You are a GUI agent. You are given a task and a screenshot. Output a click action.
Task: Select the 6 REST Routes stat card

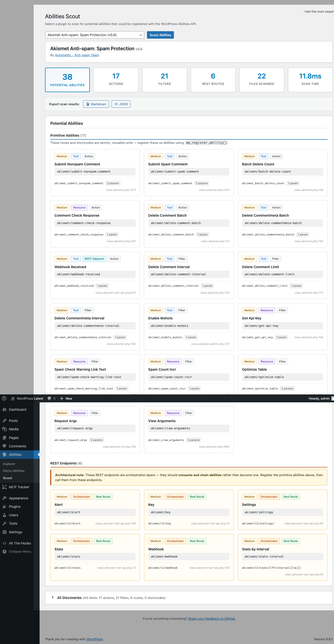point(213,80)
